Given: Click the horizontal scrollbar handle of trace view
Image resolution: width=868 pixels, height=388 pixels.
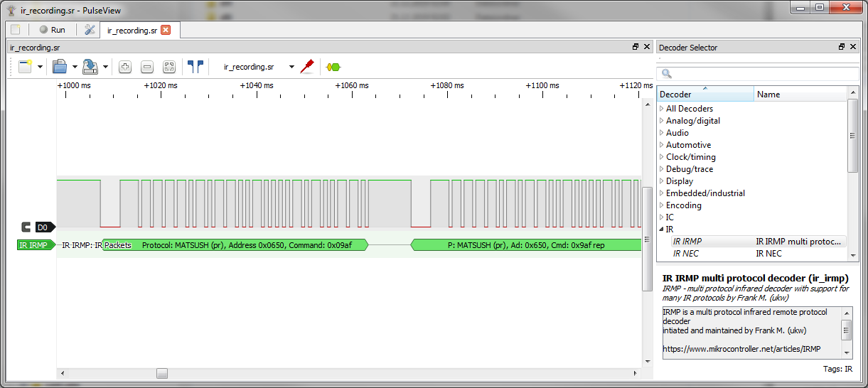Looking at the screenshot, I should pyautogui.click(x=162, y=373).
